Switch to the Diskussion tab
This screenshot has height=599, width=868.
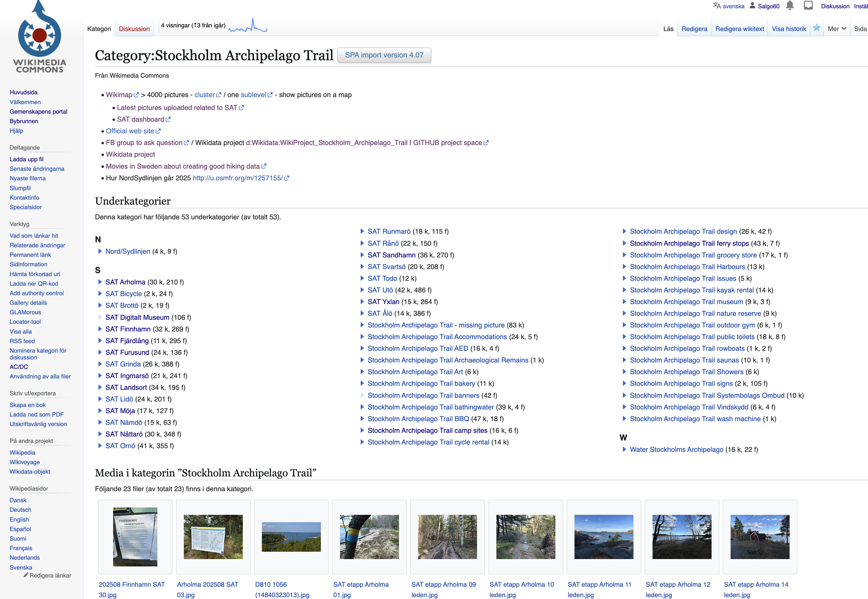[x=134, y=29]
